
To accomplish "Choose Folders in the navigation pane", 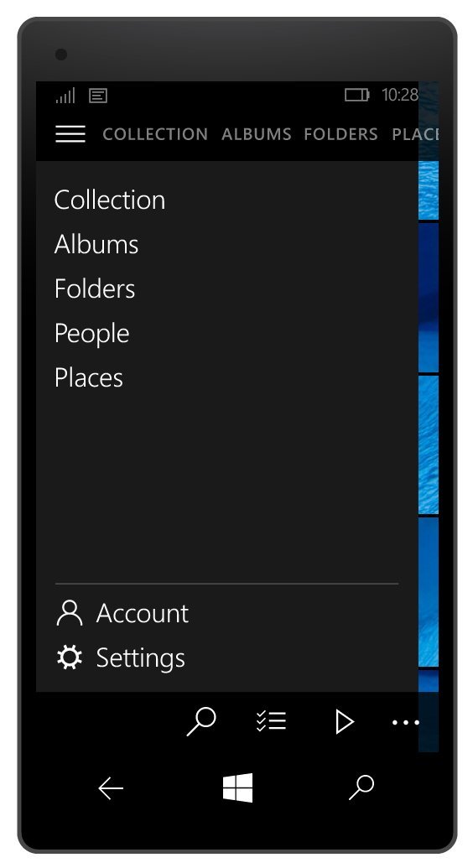I will [95, 288].
